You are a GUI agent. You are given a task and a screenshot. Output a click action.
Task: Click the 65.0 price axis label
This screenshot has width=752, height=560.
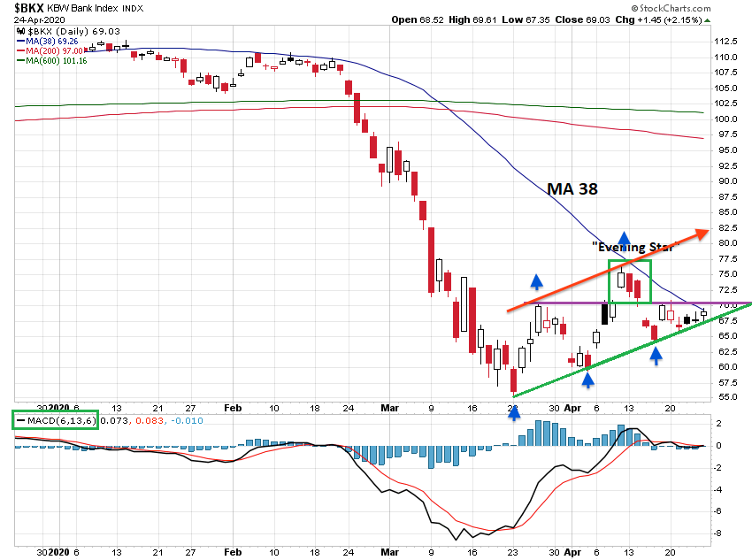point(727,336)
